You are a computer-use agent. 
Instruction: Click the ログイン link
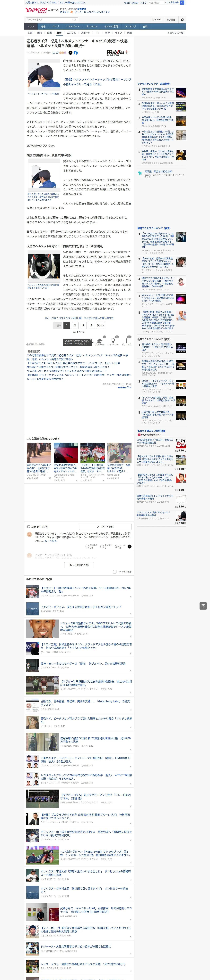coord(64,12)
